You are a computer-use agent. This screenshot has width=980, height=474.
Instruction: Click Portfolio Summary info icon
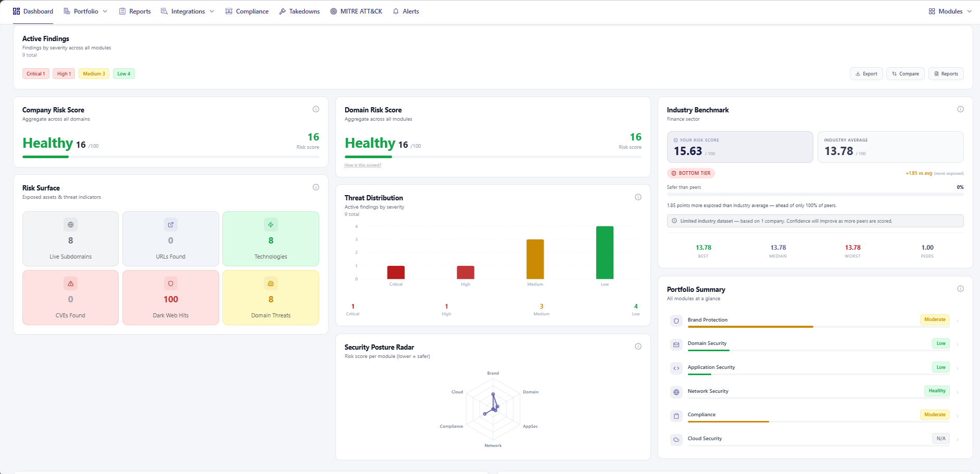[960, 289]
